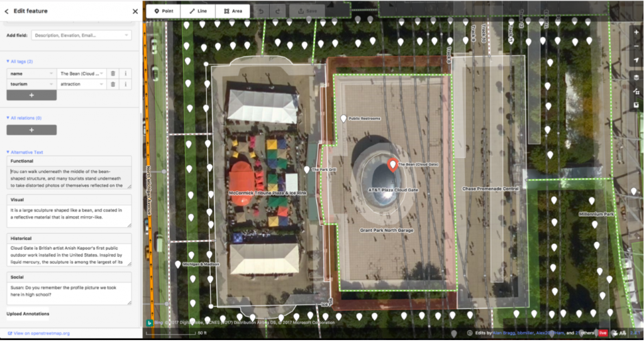Open the background layers panel

coord(636,77)
